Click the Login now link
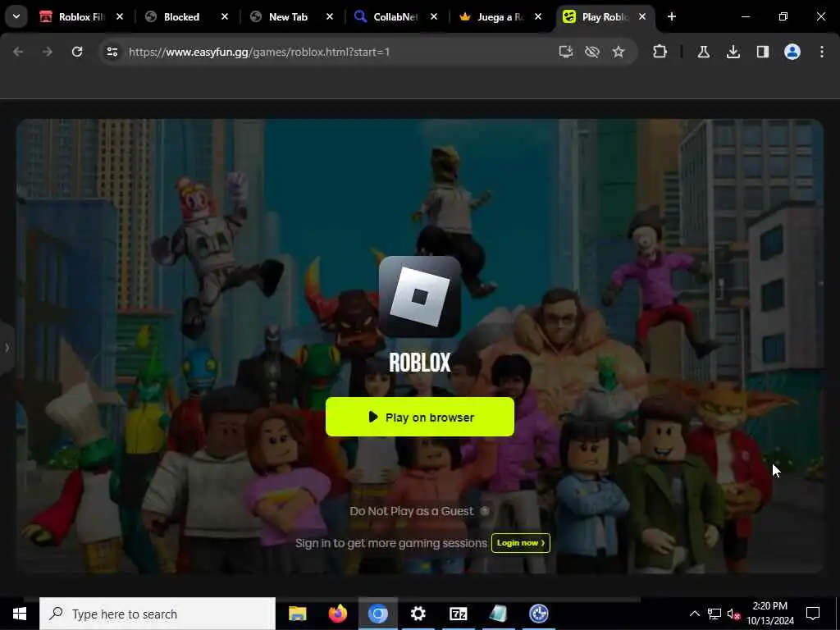Screen dimensions: 840x630 [x=521, y=543]
